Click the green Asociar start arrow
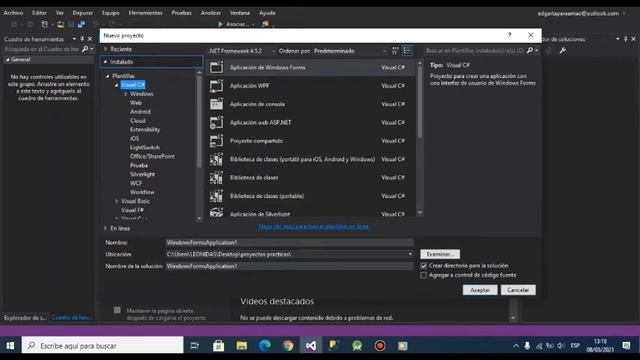Viewport: 640px width, 360px height. [x=220, y=24]
